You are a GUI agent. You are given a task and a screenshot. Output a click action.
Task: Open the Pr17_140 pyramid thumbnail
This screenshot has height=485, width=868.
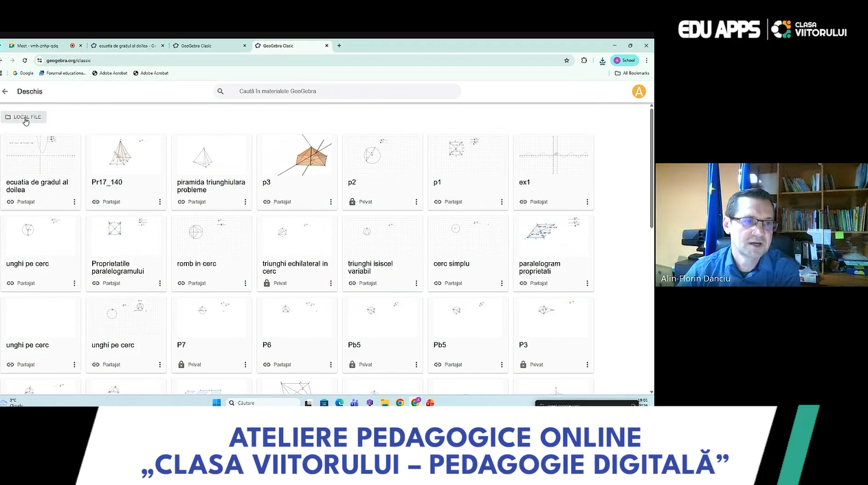point(126,154)
